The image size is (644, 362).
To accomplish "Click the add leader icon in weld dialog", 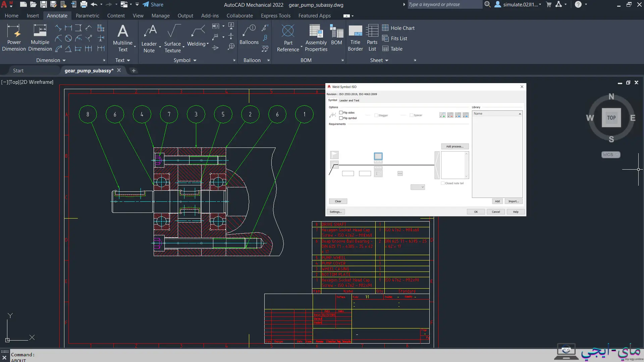I will [x=442, y=115].
